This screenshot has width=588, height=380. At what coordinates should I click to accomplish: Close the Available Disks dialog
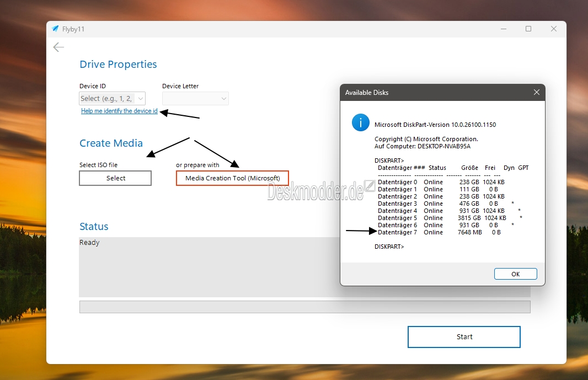[536, 93]
